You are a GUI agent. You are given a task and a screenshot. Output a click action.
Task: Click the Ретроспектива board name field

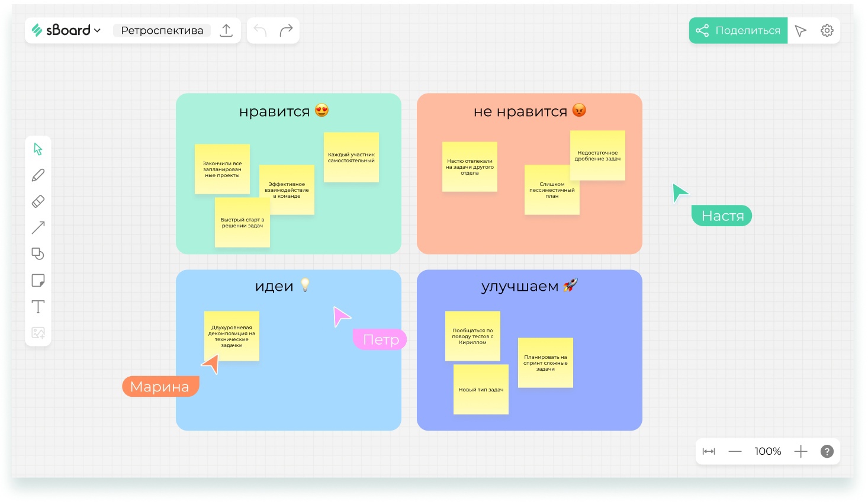click(162, 31)
